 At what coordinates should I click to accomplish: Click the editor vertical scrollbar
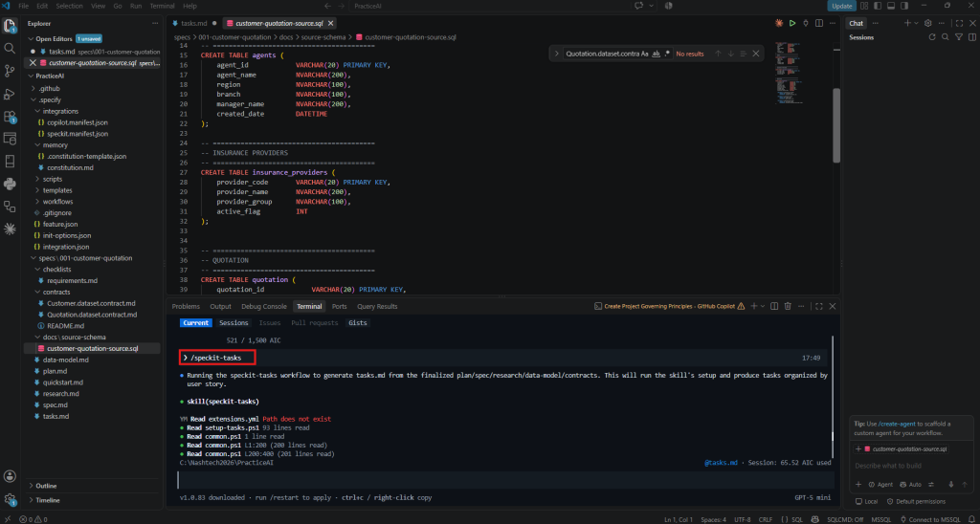(836, 125)
